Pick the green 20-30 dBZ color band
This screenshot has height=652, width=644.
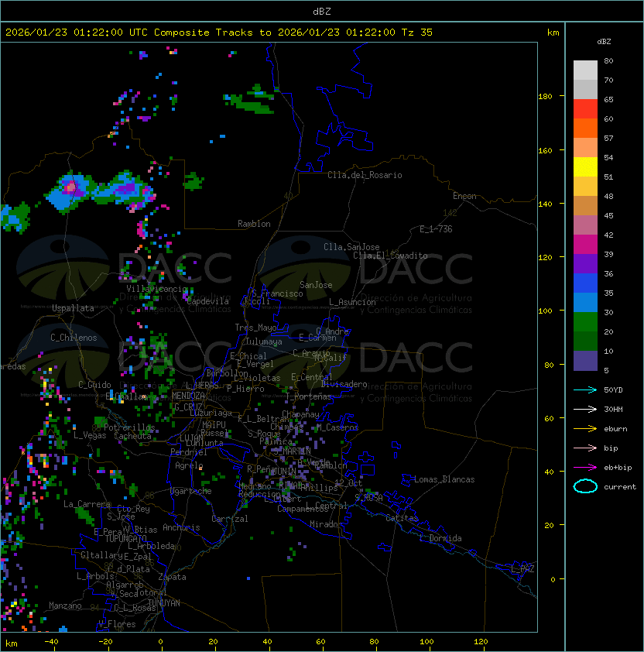(585, 322)
